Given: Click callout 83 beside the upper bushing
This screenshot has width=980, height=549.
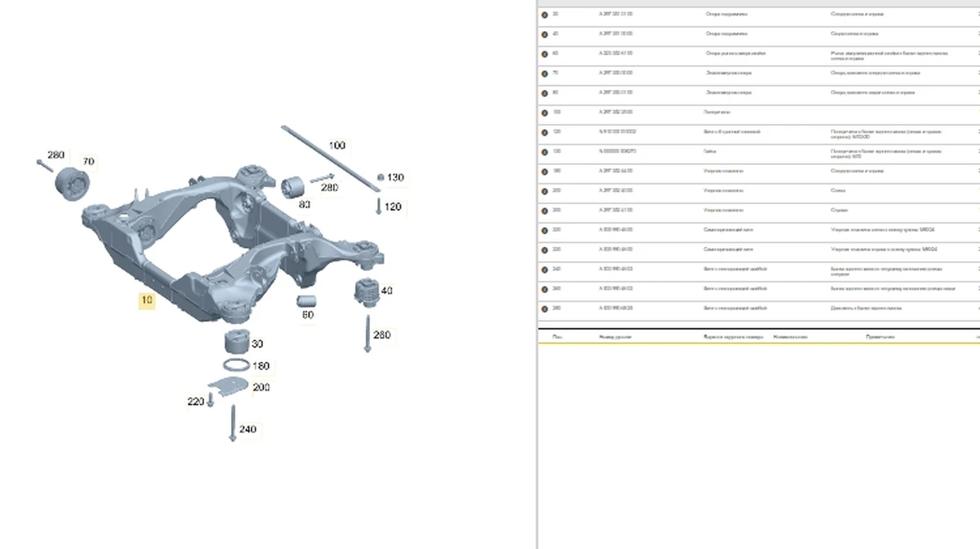Looking at the screenshot, I should (x=304, y=205).
